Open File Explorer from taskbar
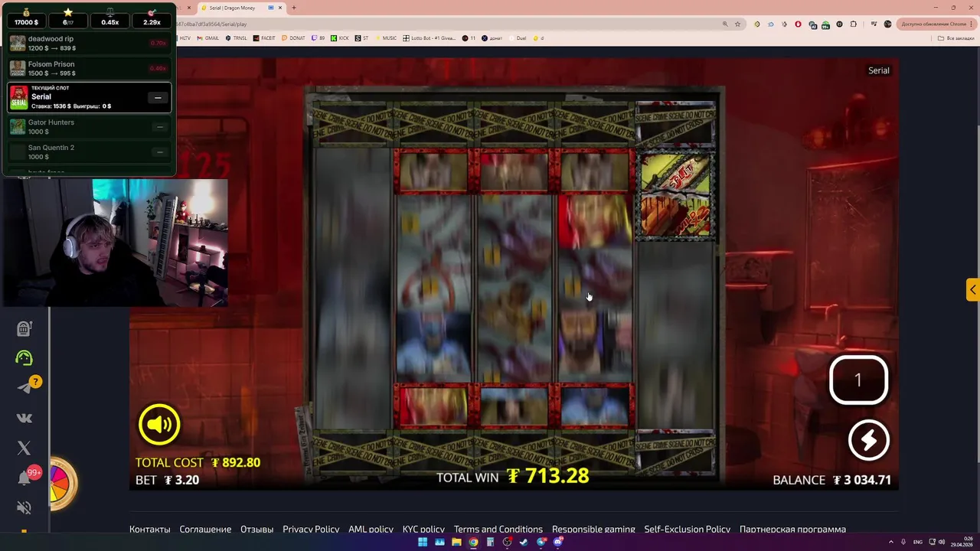 tap(456, 543)
